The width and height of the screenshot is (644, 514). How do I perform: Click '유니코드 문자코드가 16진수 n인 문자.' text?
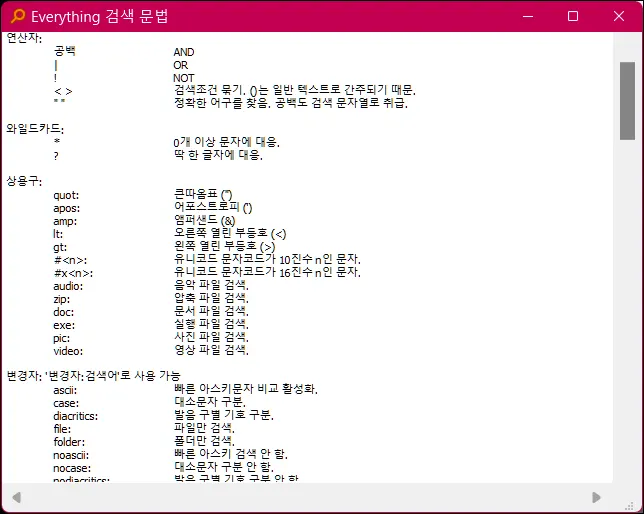[x=267, y=272]
